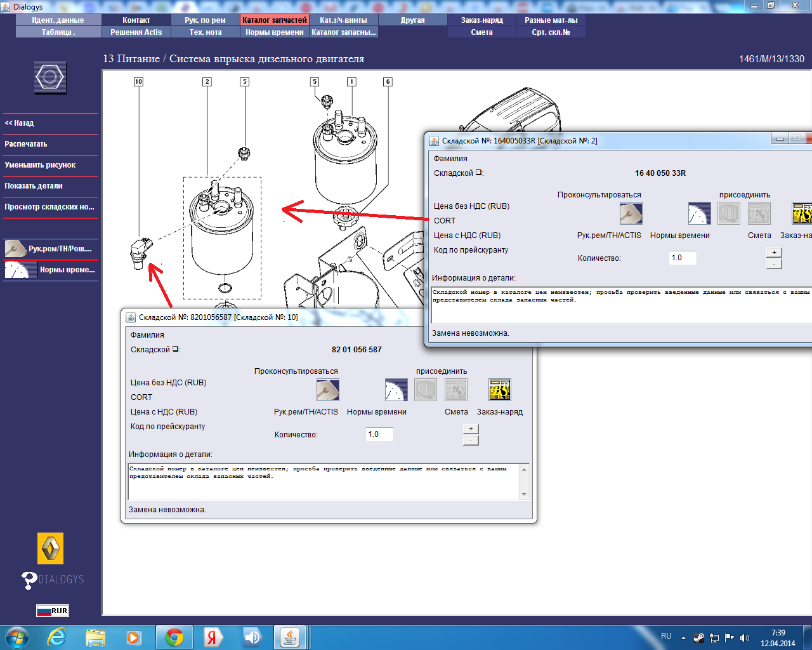Click part number 82 01 056 587
Screen dimensions: 812x650
[x=357, y=350]
